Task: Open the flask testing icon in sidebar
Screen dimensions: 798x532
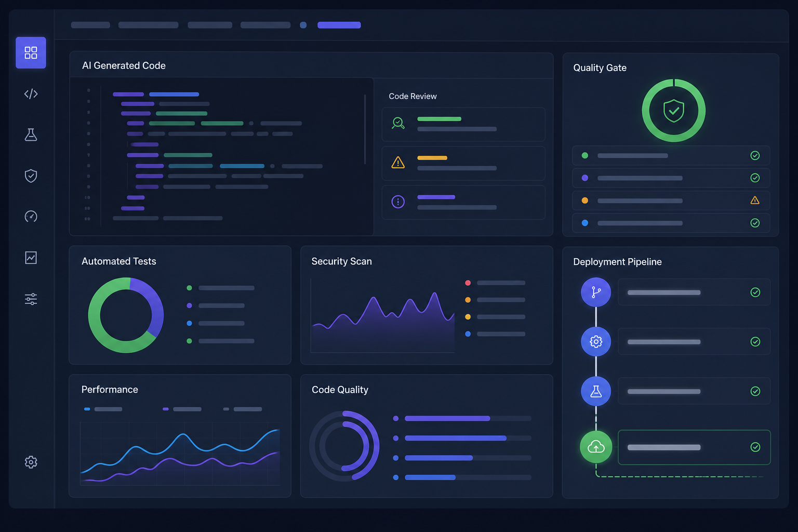Action: tap(31, 135)
